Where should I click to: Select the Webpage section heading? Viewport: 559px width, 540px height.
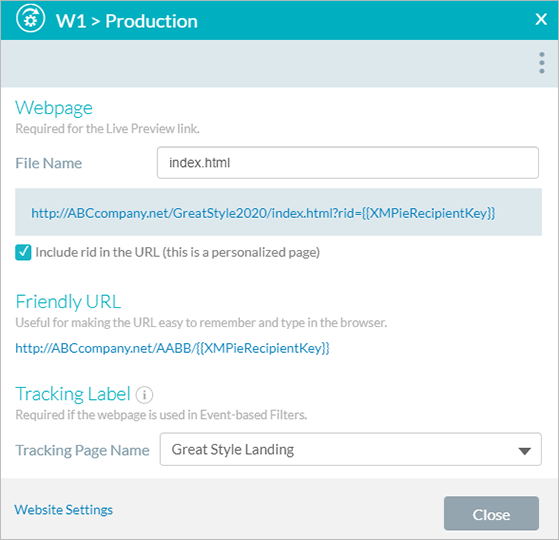[x=54, y=108]
